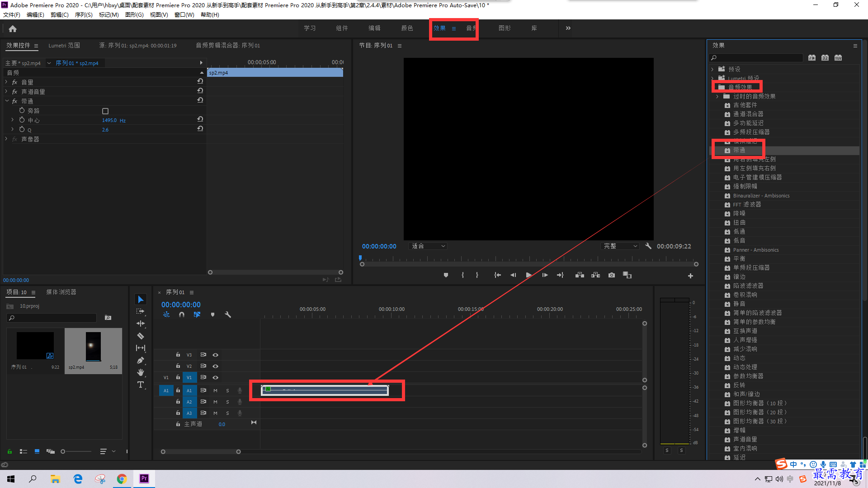Step forward one frame in program monitor
The image size is (868, 488).
[x=545, y=275]
